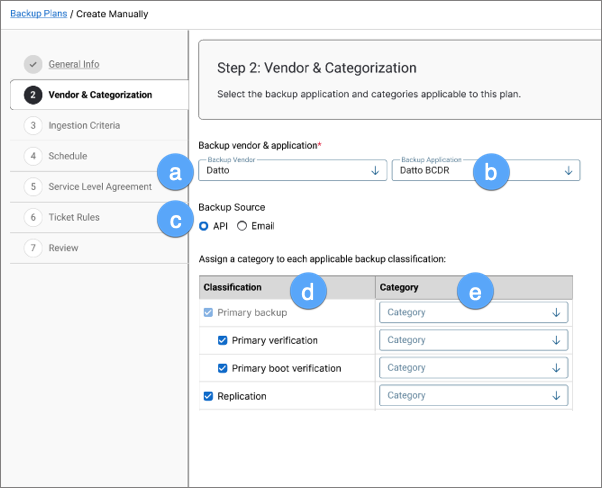Open the General Info step link
This screenshot has width=602, height=488.
click(74, 64)
